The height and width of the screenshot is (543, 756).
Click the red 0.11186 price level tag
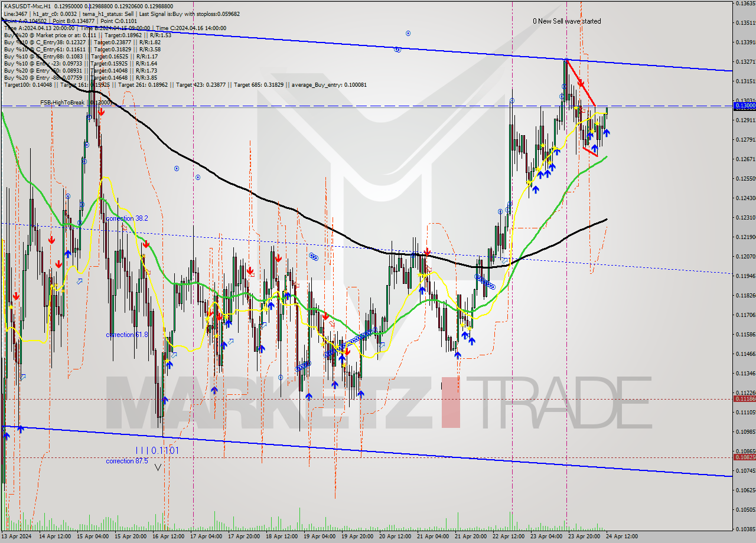point(744,398)
